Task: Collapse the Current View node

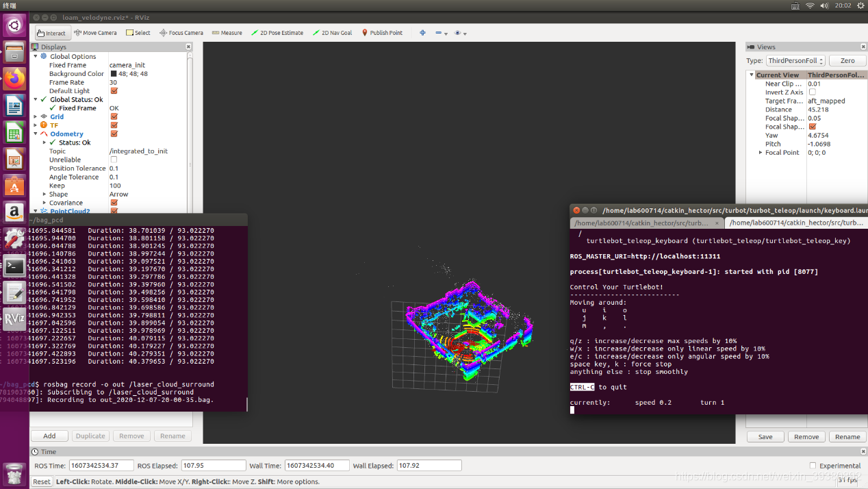Action: [x=752, y=75]
